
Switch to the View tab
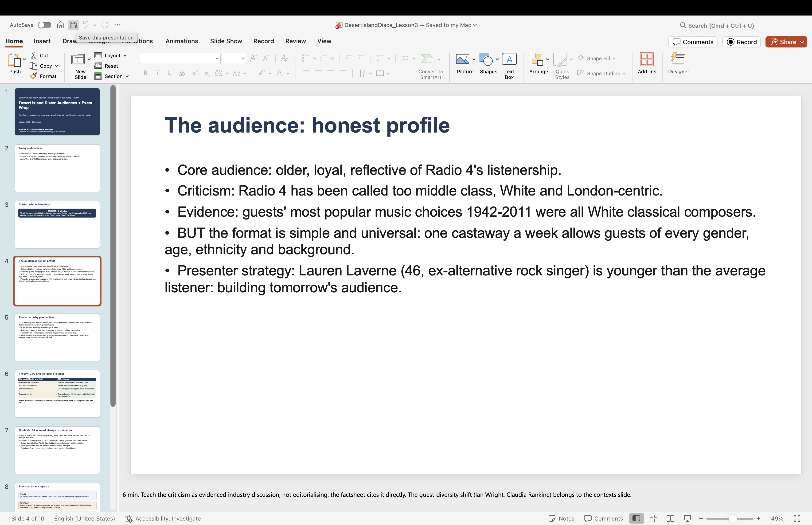(x=324, y=41)
